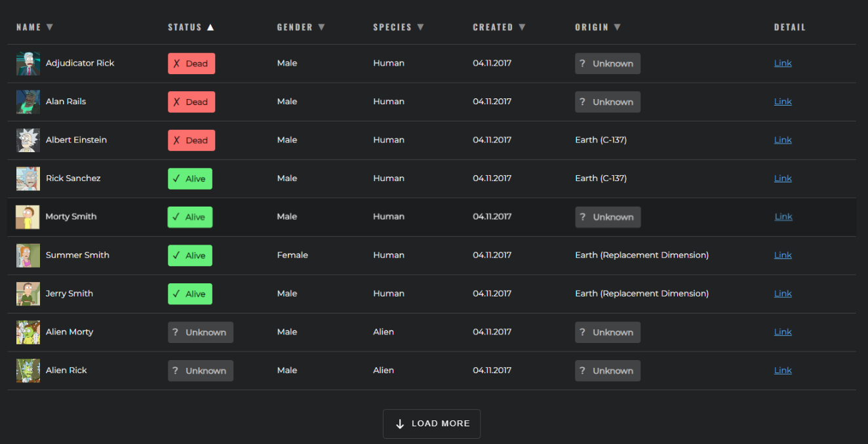The width and height of the screenshot is (868, 444).
Task: Select the name text Jerry Smith
Action: [x=69, y=293]
